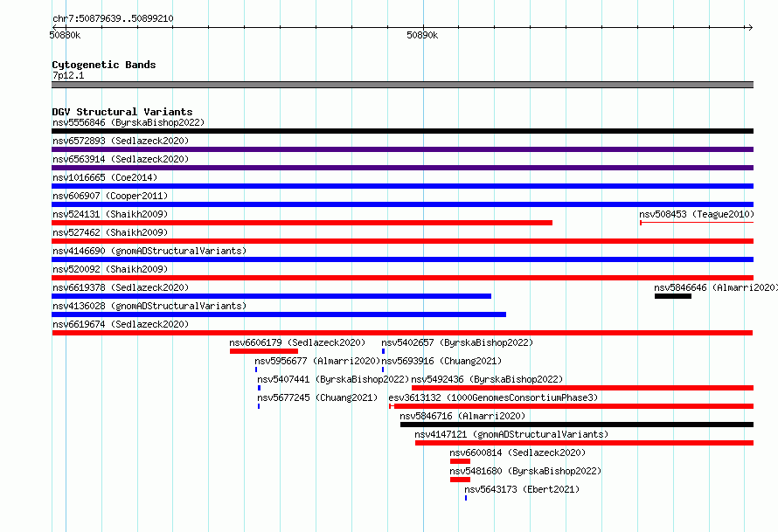Select the nsv1016665 (Coe2014) label
The height and width of the screenshot is (532, 778).
[x=105, y=177]
